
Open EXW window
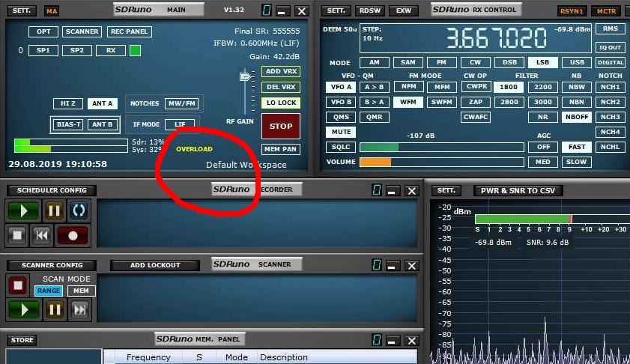[x=403, y=10]
